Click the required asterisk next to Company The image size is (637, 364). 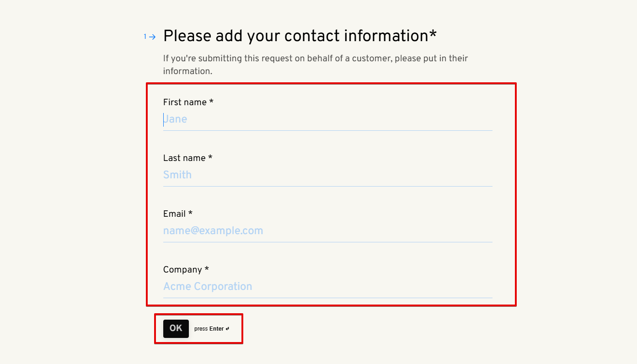pyautogui.click(x=207, y=269)
